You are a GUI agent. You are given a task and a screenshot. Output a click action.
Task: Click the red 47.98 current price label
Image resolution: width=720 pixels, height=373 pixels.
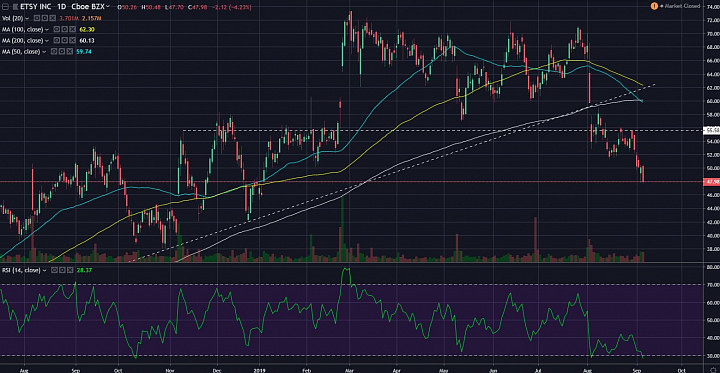(x=712, y=182)
